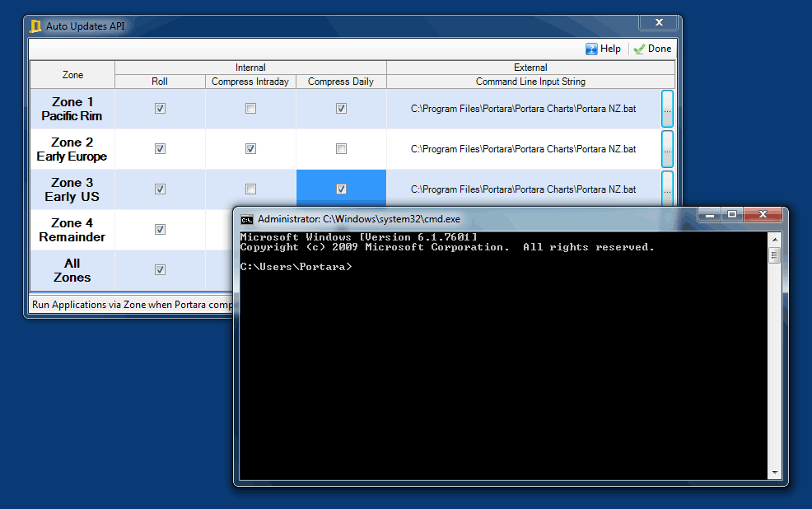The width and height of the screenshot is (812, 509).
Task: Open browse button for Zone 1 command line
Action: pyautogui.click(x=667, y=109)
